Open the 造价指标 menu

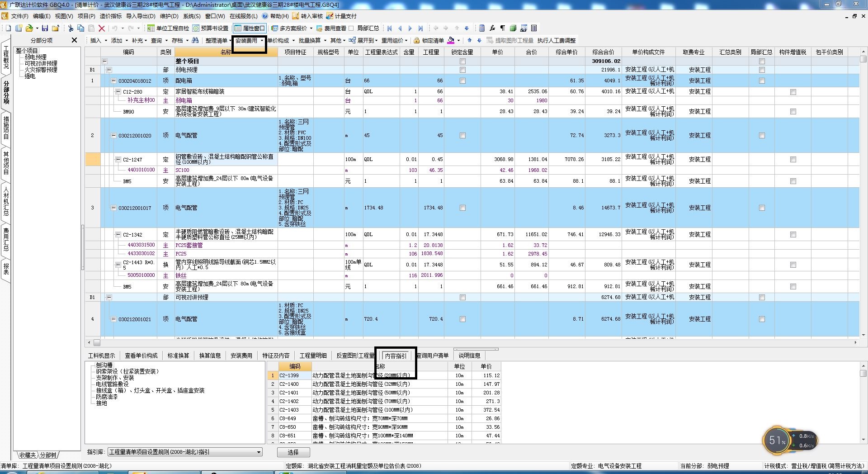pos(110,16)
